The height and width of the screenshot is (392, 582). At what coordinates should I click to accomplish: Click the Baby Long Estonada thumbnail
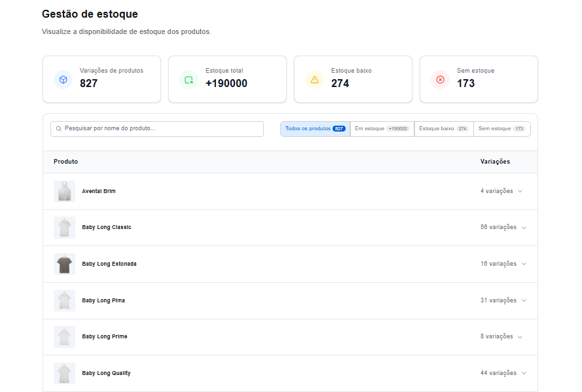pos(64,264)
